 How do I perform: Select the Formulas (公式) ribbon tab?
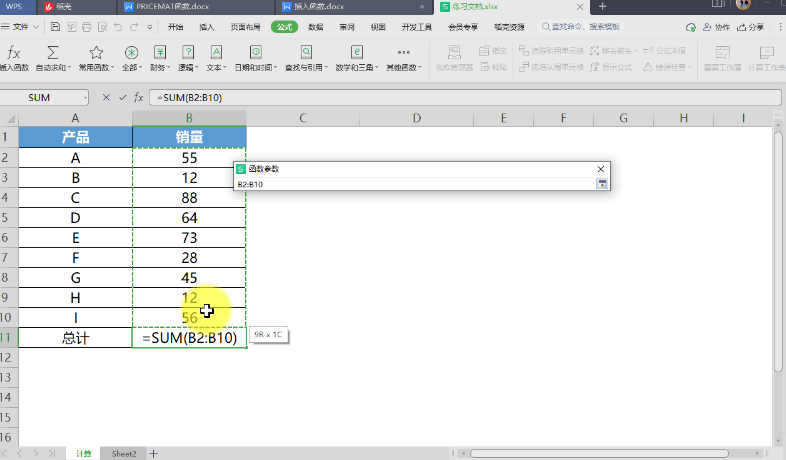point(284,27)
